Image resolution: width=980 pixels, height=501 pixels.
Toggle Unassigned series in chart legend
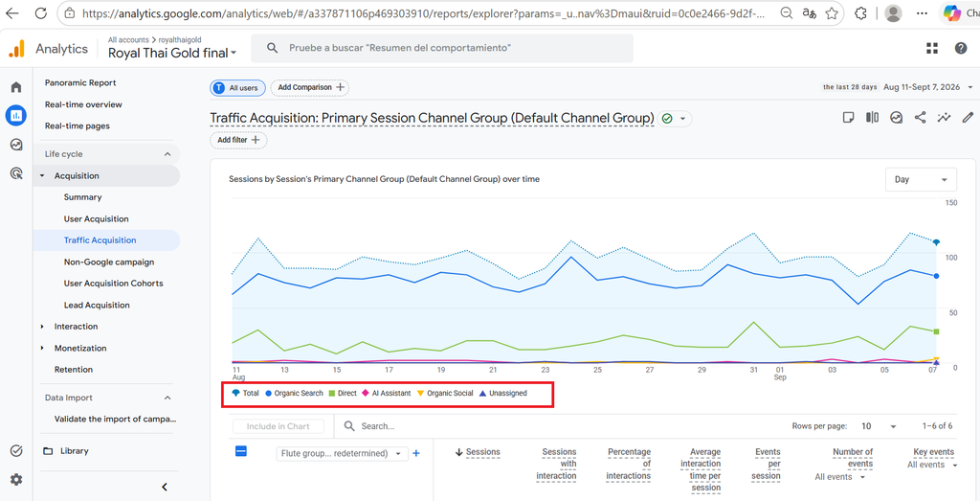[x=502, y=394]
